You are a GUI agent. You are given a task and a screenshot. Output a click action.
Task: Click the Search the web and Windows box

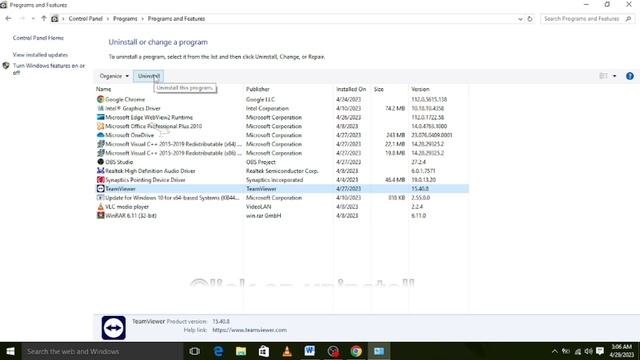point(102,351)
